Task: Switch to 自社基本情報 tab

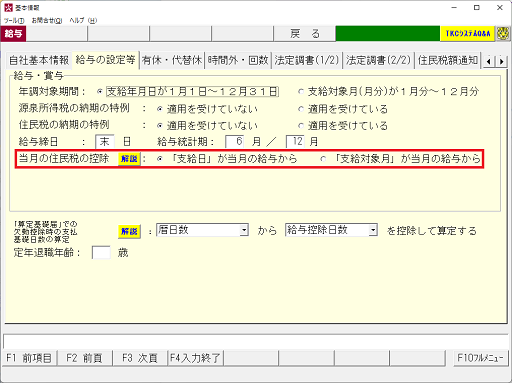Action: tap(39, 60)
